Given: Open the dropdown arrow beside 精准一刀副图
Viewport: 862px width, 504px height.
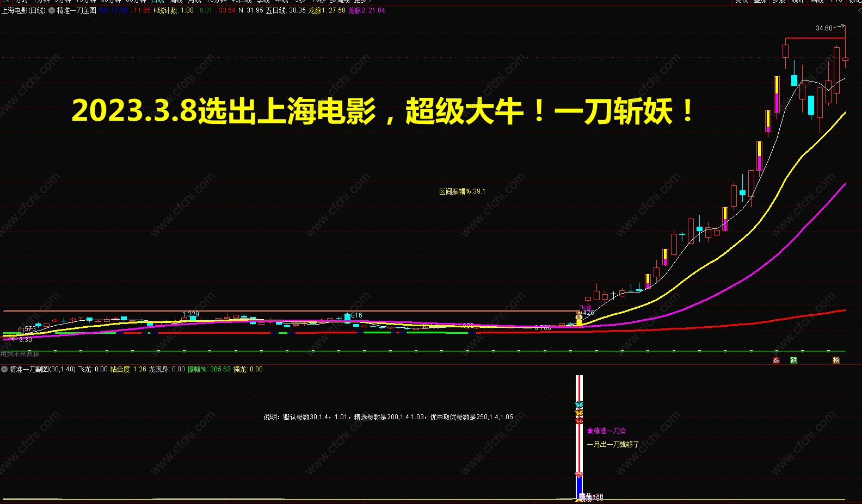Looking at the screenshot, I should click(x=4, y=369).
